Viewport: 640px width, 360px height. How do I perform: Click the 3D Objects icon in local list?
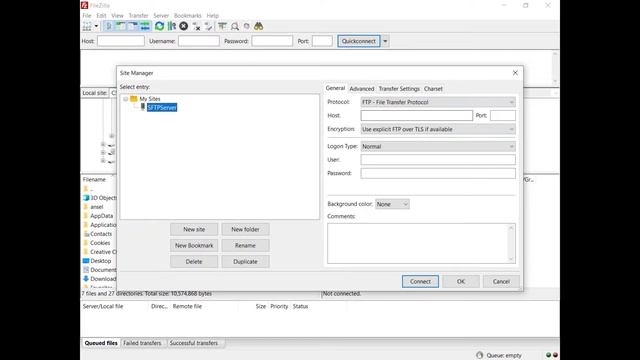[x=86, y=198]
